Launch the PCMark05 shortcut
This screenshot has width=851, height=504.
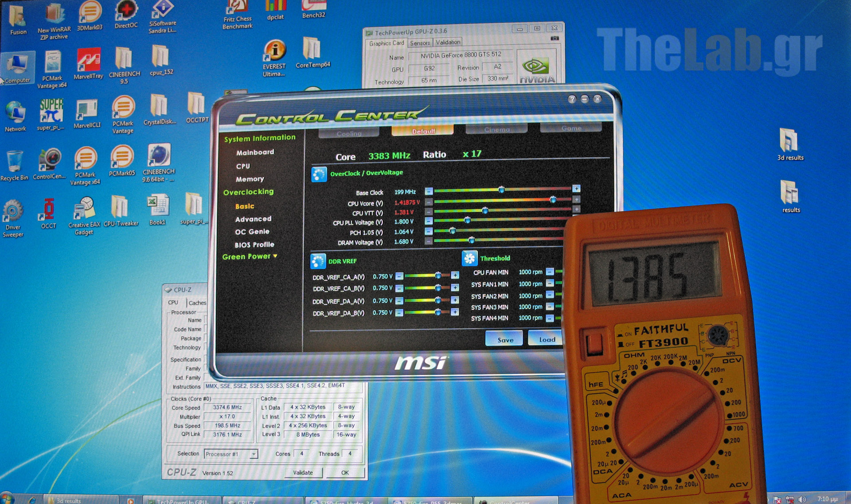122,161
